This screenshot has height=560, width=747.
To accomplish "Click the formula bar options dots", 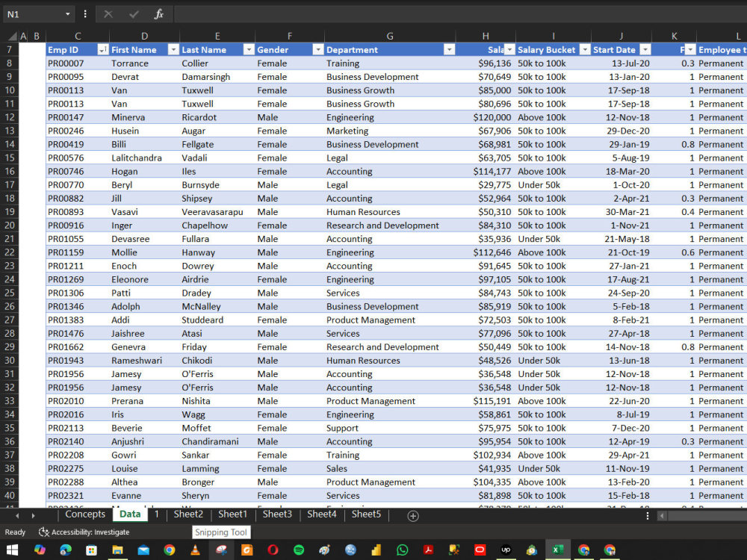I will 85,14.
